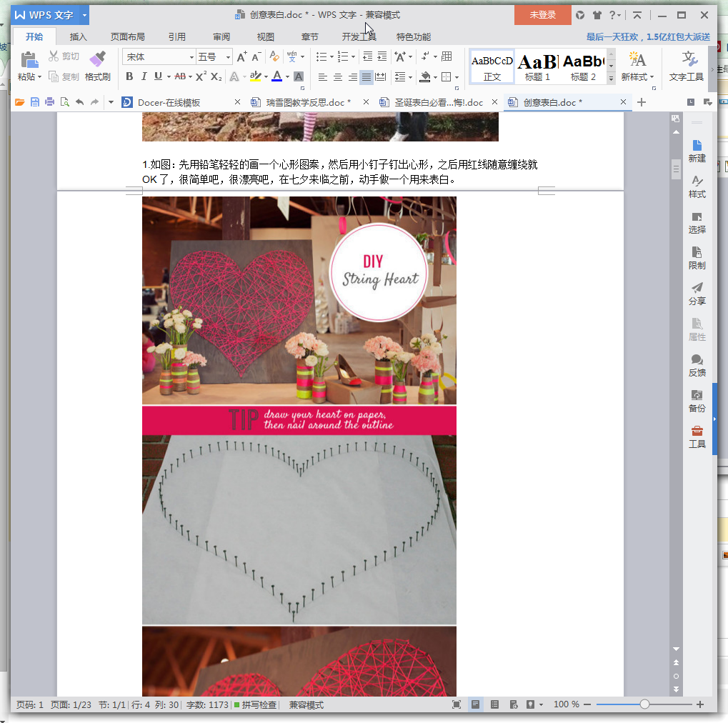Expand the paragraph shading fill dropdown
728x723 pixels.
[x=436, y=78]
